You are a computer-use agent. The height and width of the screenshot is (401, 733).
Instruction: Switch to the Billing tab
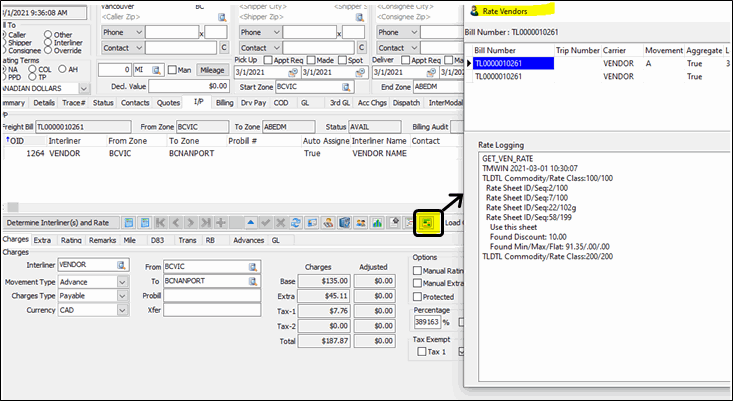click(224, 102)
